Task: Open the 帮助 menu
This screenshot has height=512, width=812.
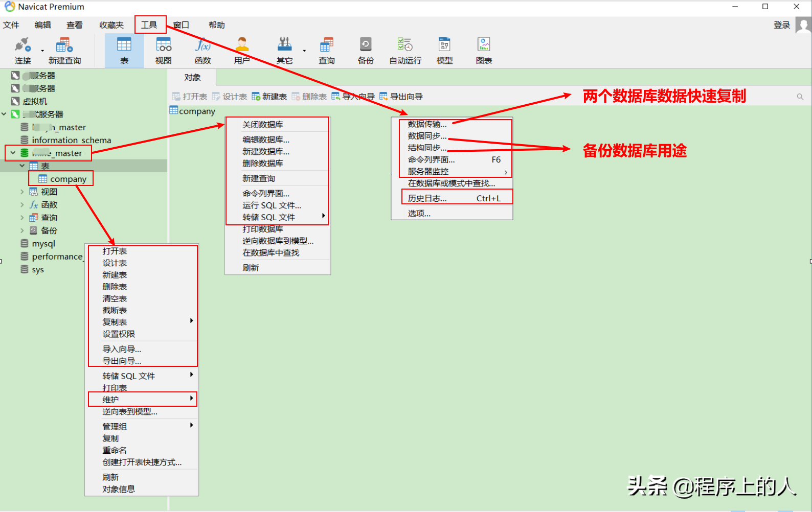Action: (217, 25)
